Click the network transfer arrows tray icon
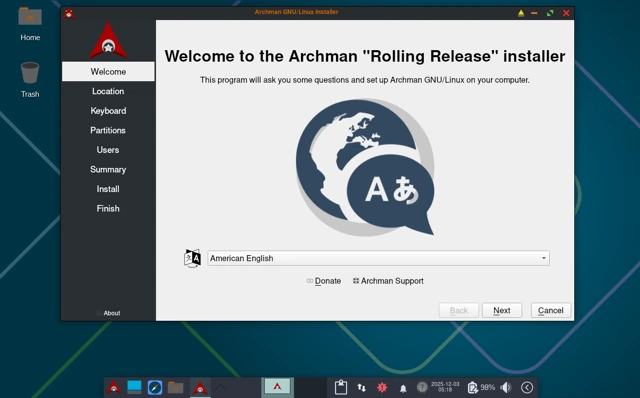The image size is (640, 398). pos(362,387)
